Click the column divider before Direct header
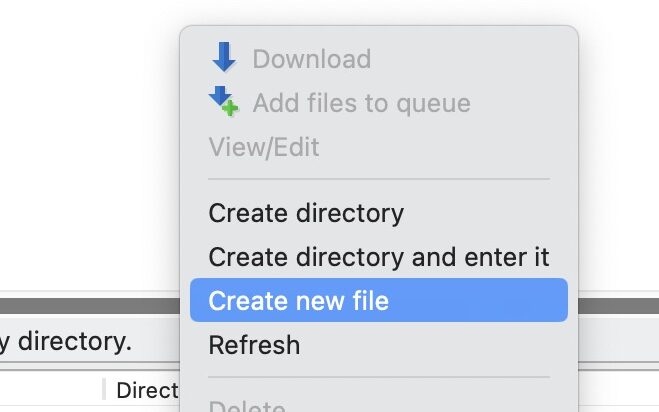This screenshot has height=412, width=659. [104, 389]
